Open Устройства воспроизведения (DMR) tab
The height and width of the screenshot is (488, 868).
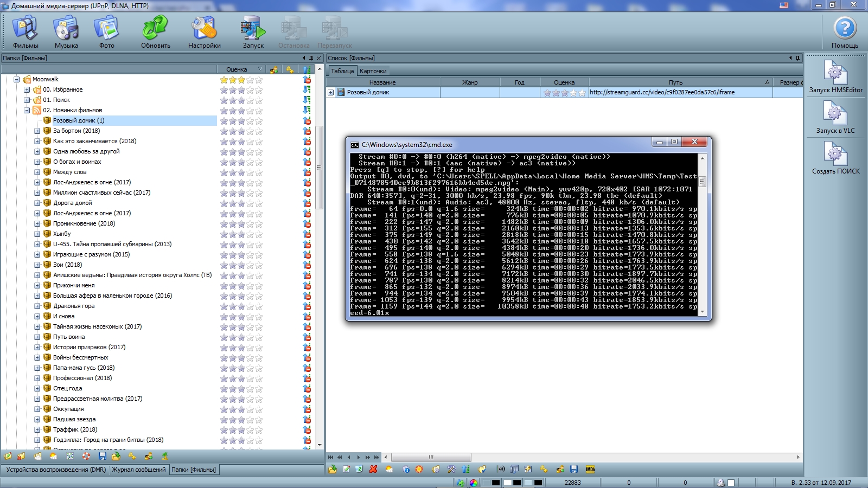[56, 470]
